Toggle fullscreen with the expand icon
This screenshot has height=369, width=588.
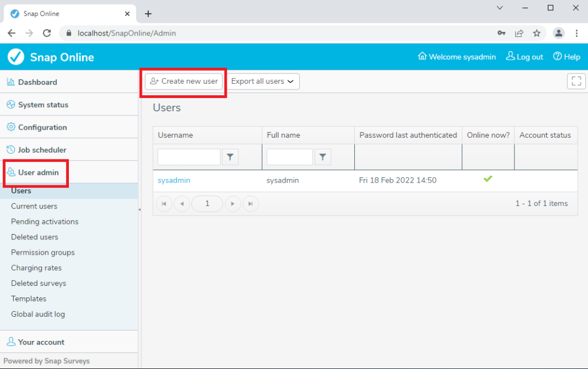click(x=576, y=81)
